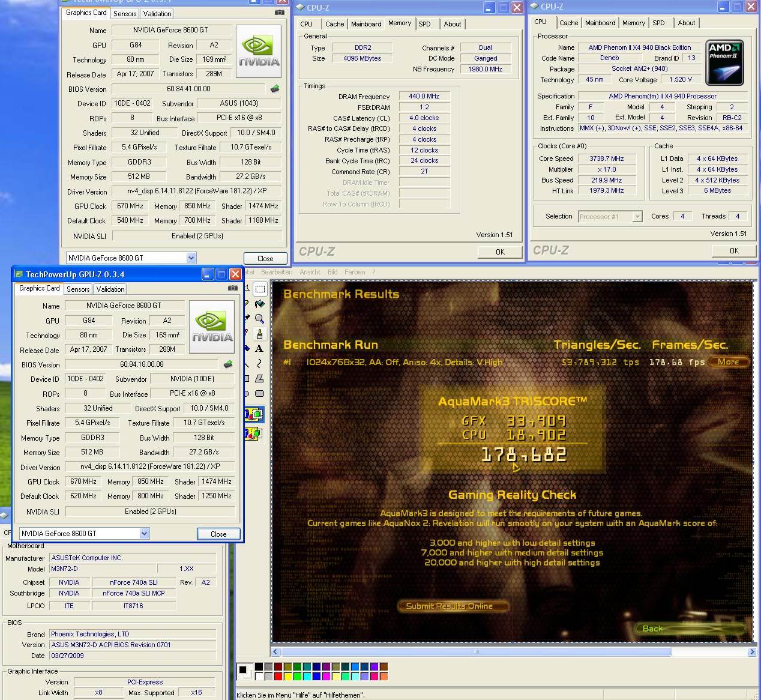Screen dimensions: 761x700
Task: Choose the transparent selection option in Paint
Action: (254, 433)
